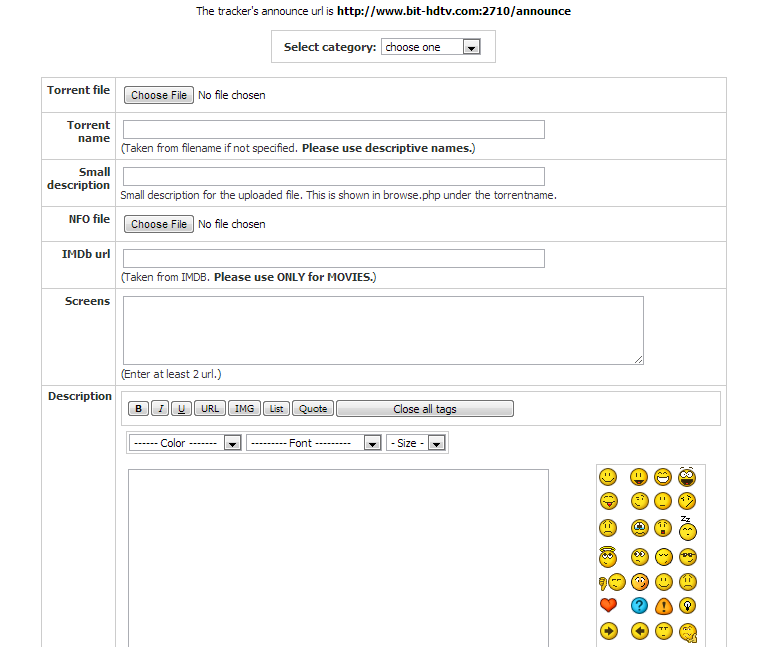Insert the sunglasses cool emoticon
This screenshot has height=647, width=759.
(687, 557)
